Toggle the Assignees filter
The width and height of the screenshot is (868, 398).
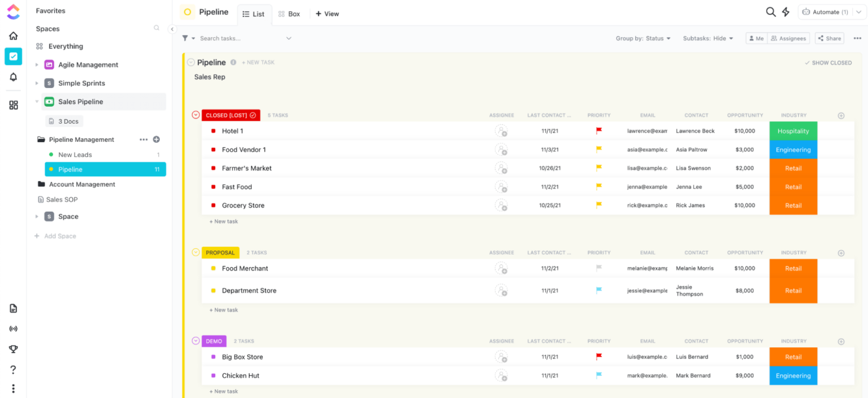coord(788,38)
